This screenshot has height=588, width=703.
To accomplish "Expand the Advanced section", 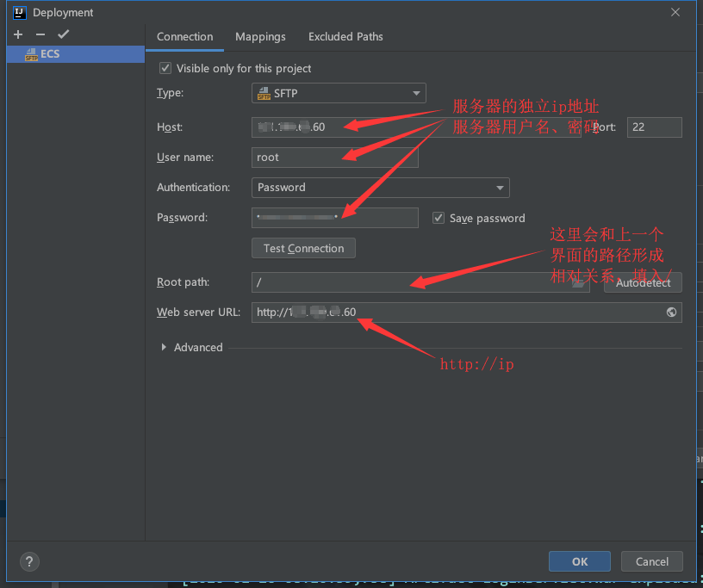I will [164, 347].
